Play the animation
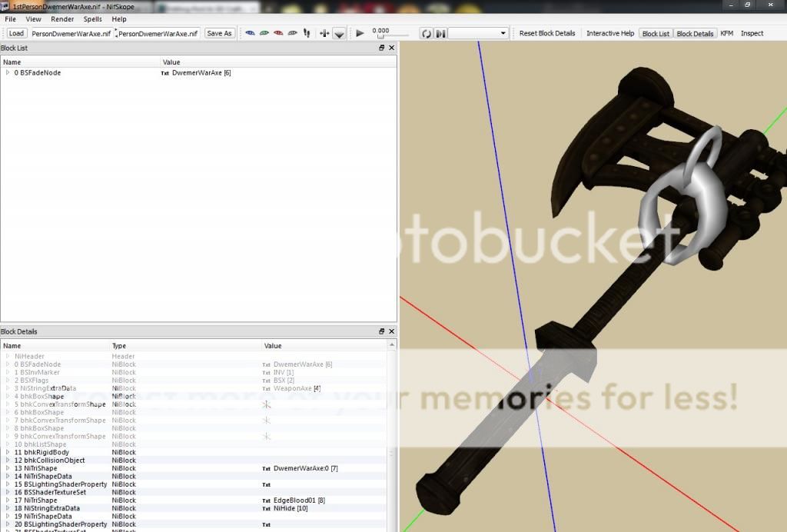The image size is (787, 532). click(x=360, y=33)
